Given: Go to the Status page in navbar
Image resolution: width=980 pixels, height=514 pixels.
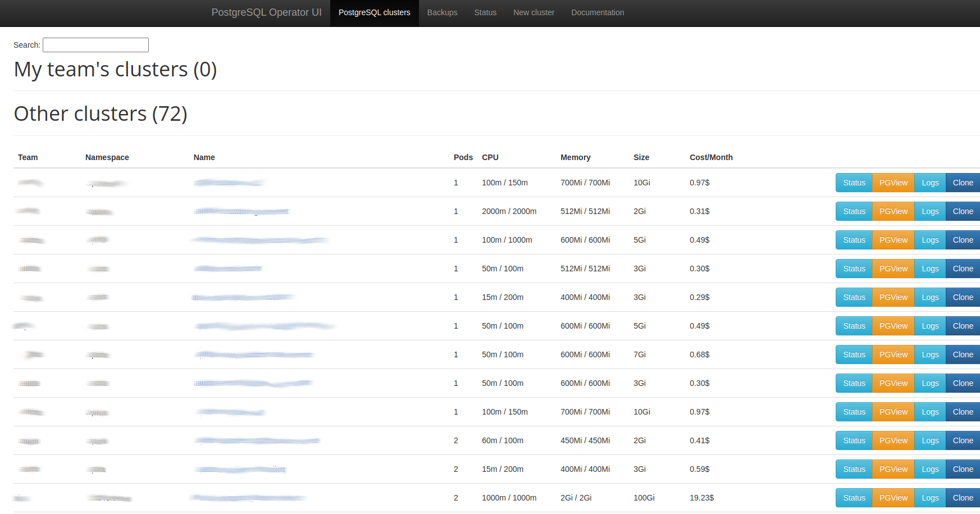Looking at the screenshot, I should 485,12.
